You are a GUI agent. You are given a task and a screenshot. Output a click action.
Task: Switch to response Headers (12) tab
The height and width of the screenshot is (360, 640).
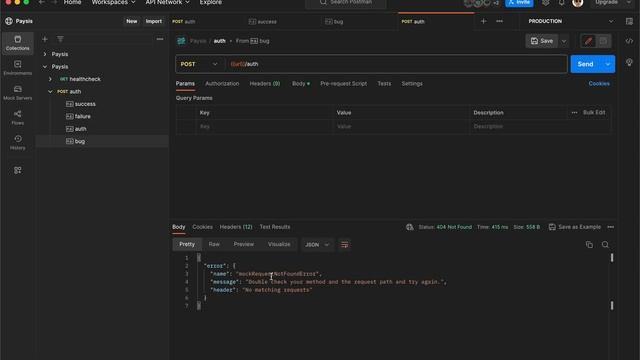[236, 227]
